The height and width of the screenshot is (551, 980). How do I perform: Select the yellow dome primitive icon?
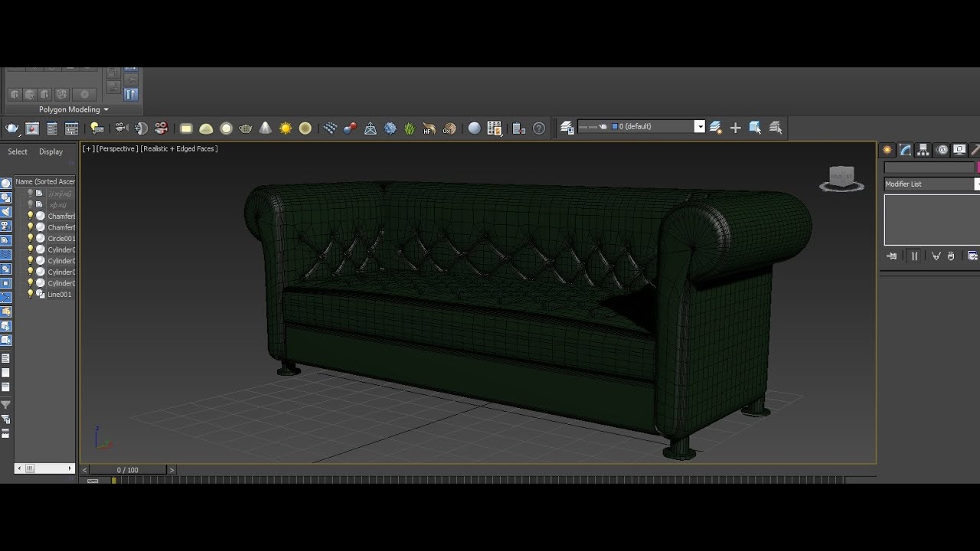(206, 129)
